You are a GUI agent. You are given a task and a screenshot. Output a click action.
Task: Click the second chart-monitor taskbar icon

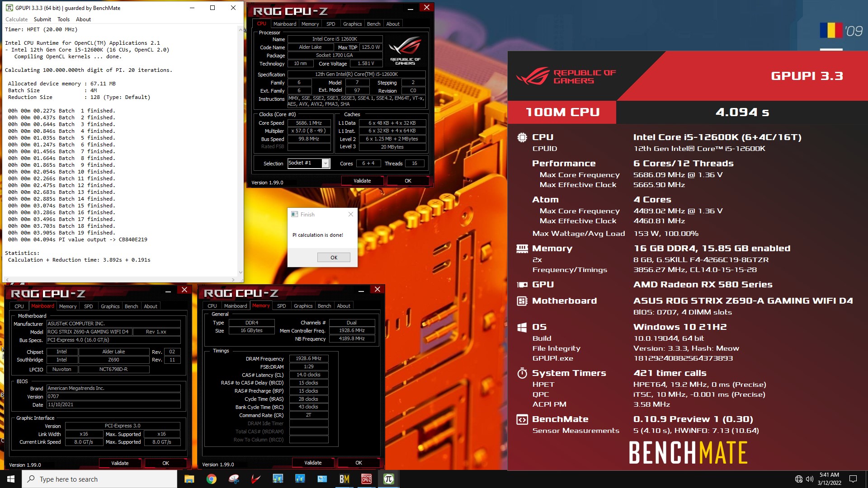(300, 479)
